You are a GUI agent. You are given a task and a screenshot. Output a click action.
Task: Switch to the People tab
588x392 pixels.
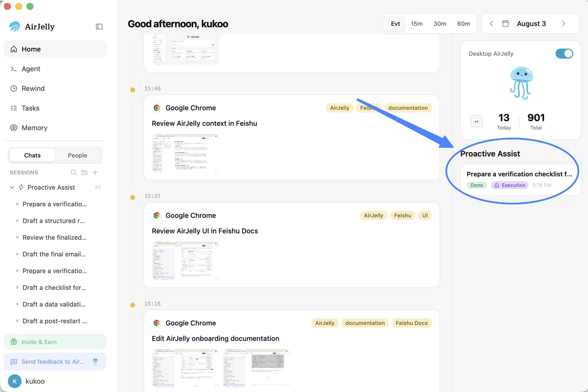[78, 155]
